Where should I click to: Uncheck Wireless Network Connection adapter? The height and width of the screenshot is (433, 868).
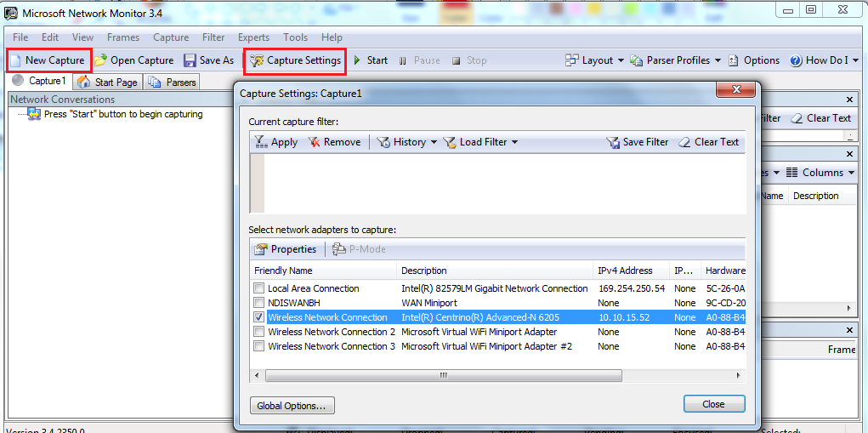coord(259,317)
